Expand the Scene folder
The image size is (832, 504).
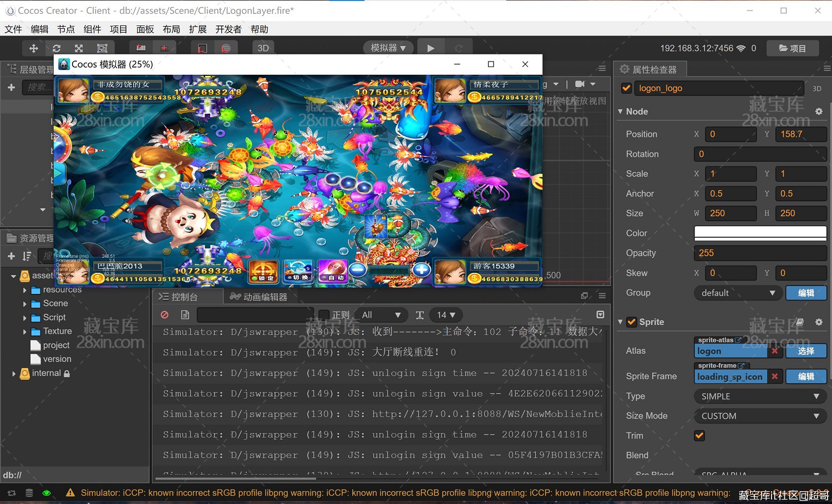24,304
